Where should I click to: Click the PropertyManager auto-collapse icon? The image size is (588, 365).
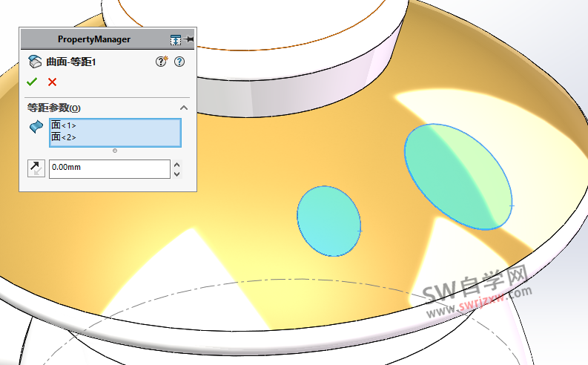pyautogui.click(x=175, y=39)
